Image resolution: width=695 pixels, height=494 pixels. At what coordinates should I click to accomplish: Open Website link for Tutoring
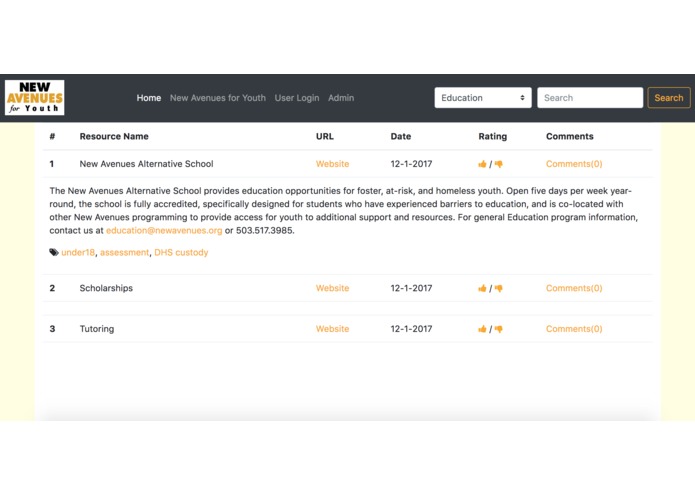pos(332,329)
